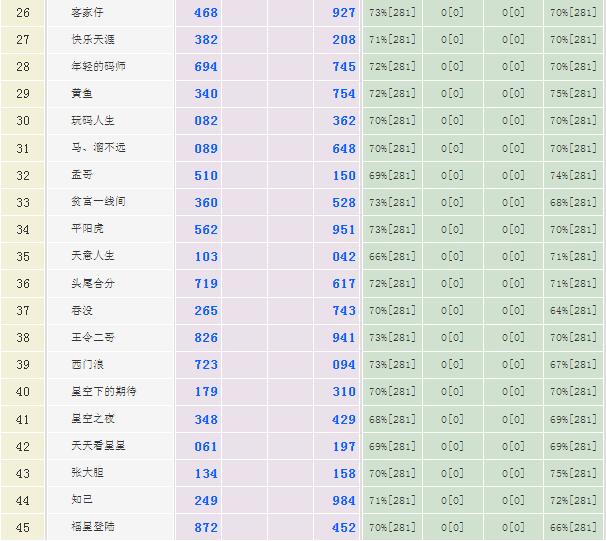Select the number 094 in row 39
This screenshot has height=541, width=606.
343,365
